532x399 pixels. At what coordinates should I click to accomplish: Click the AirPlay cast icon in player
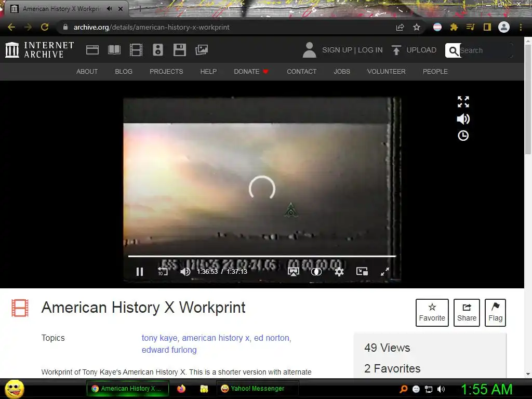(x=294, y=271)
